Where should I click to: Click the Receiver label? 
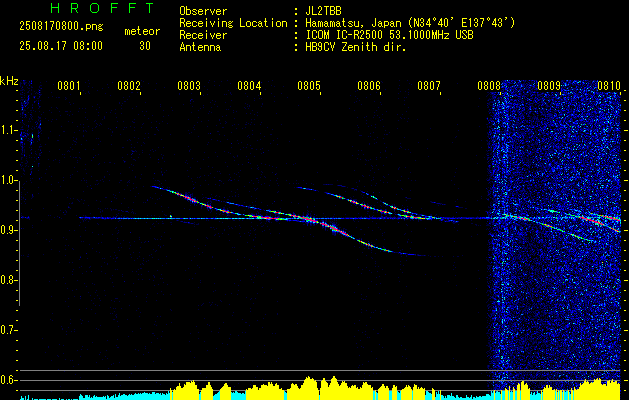tap(203, 35)
